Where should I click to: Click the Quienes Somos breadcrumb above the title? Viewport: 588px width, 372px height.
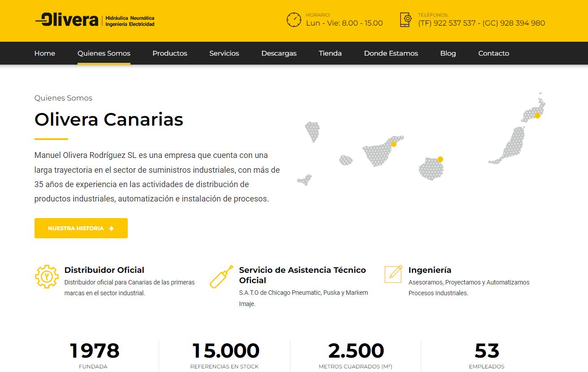click(63, 98)
